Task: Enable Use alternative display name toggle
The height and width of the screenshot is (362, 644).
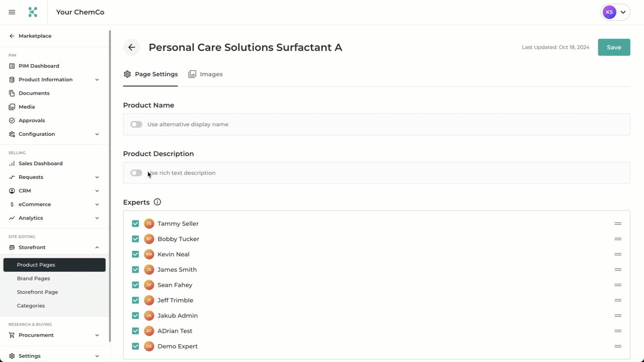Action: point(136,124)
